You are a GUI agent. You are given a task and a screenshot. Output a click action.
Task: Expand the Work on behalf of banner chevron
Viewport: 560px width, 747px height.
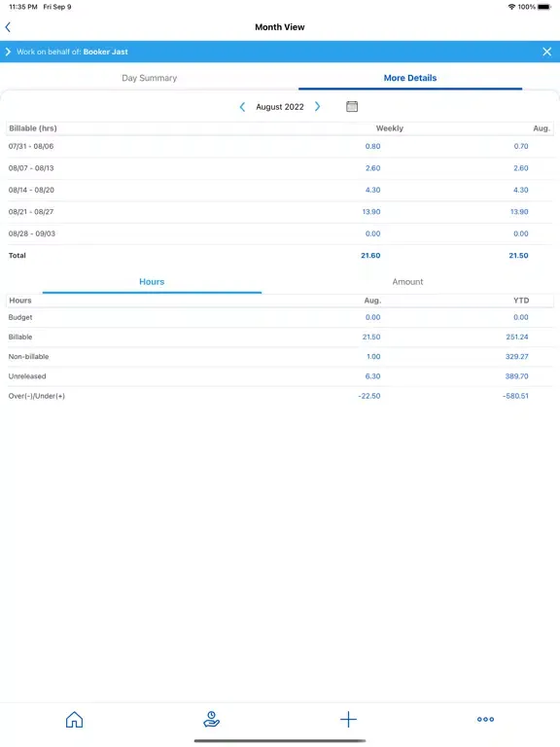click(x=8, y=52)
